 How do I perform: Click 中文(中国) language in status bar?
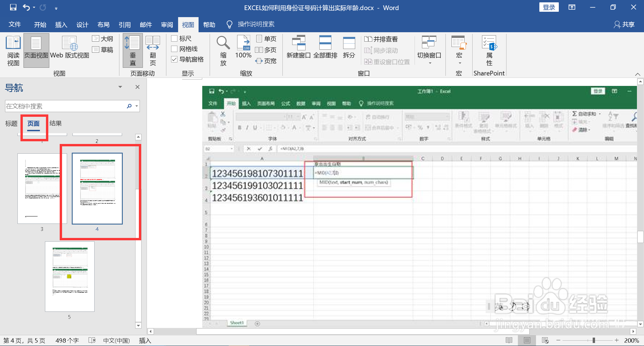click(x=116, y=340)
